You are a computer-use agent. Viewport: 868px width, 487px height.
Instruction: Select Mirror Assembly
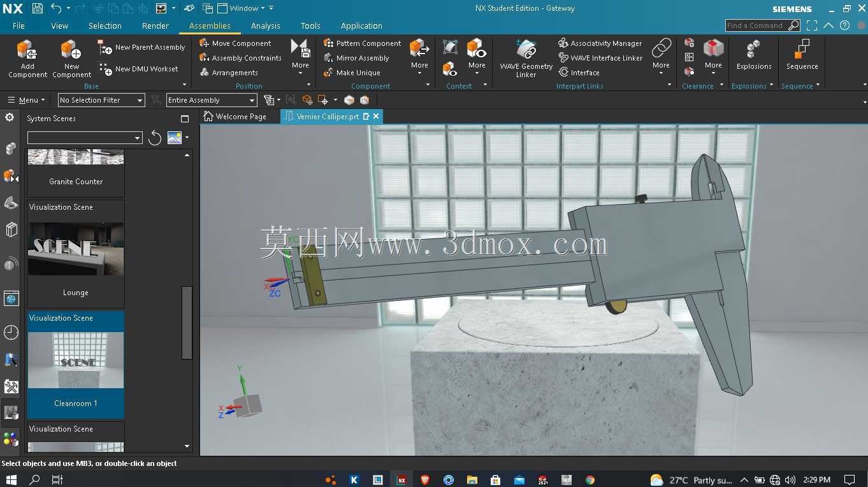(x=356, y=58)
